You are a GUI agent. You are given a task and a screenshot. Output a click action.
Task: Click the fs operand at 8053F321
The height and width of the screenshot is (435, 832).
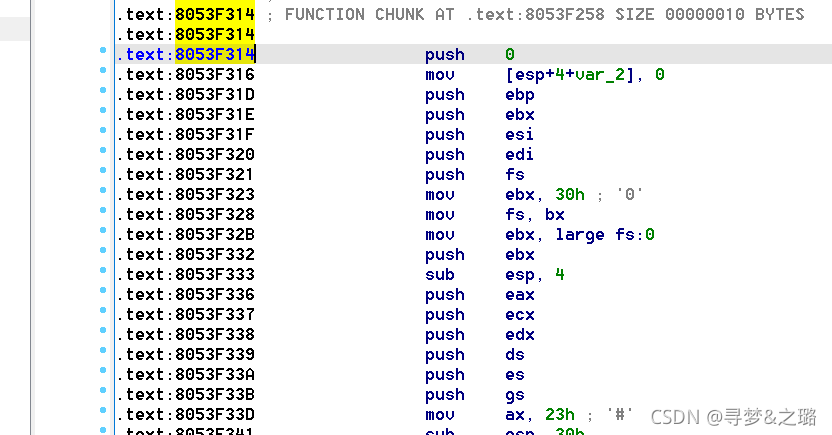[x=515, y=175]
